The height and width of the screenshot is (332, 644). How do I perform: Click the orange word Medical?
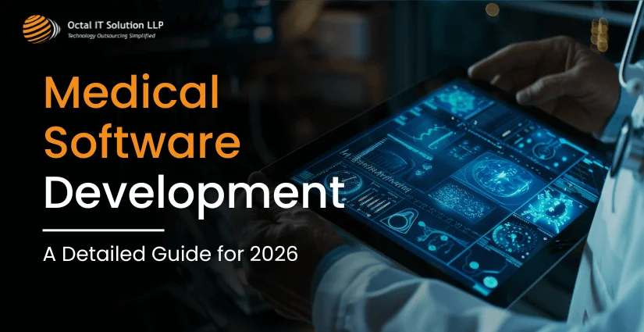[130, 95]
